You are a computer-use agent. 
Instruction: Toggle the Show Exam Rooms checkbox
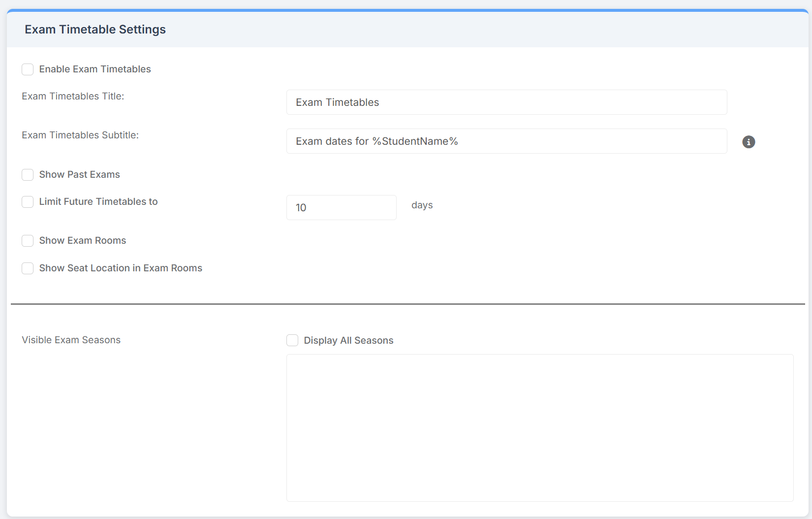pos(28,241)
